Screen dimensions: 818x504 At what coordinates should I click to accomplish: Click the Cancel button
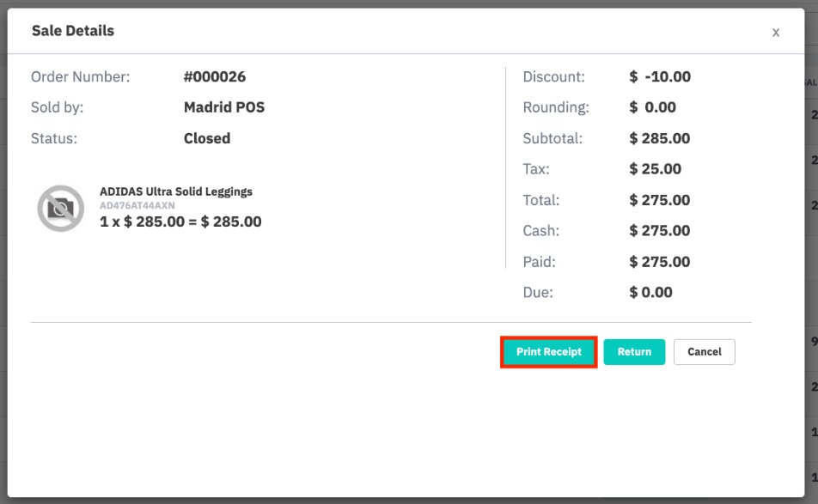pyautogui.click(x=705, y=352)
